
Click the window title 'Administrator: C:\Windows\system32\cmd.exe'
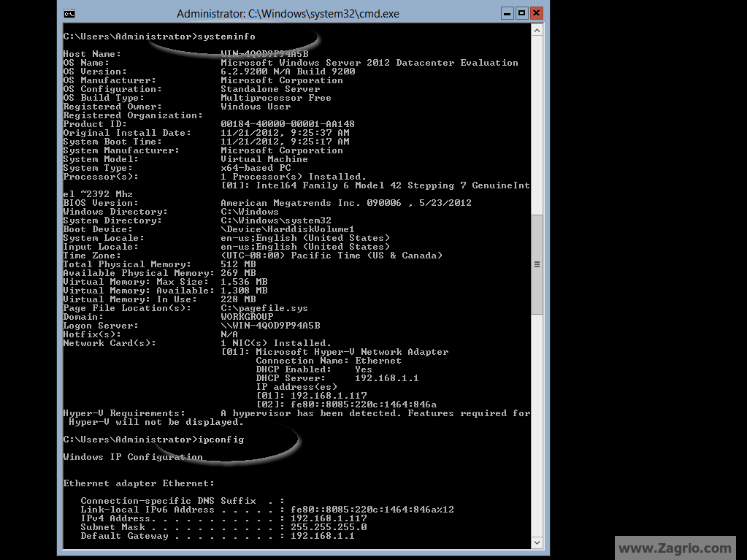click(x=288, y=14)
